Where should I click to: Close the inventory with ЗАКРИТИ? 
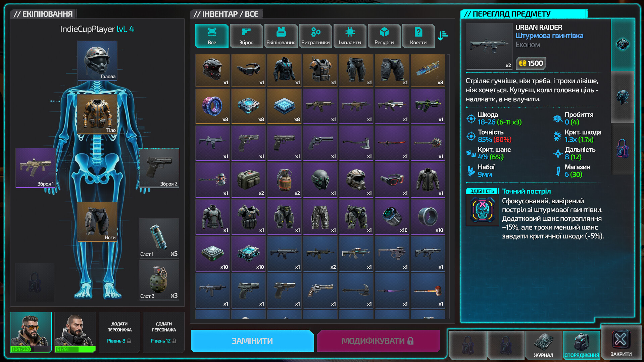621,343
